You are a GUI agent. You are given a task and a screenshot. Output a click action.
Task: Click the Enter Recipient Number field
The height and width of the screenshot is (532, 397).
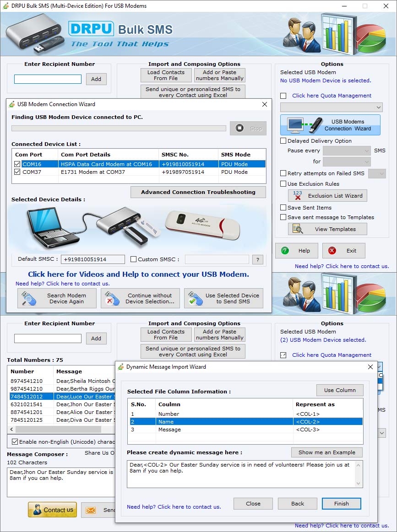click(x=48, y=79)
